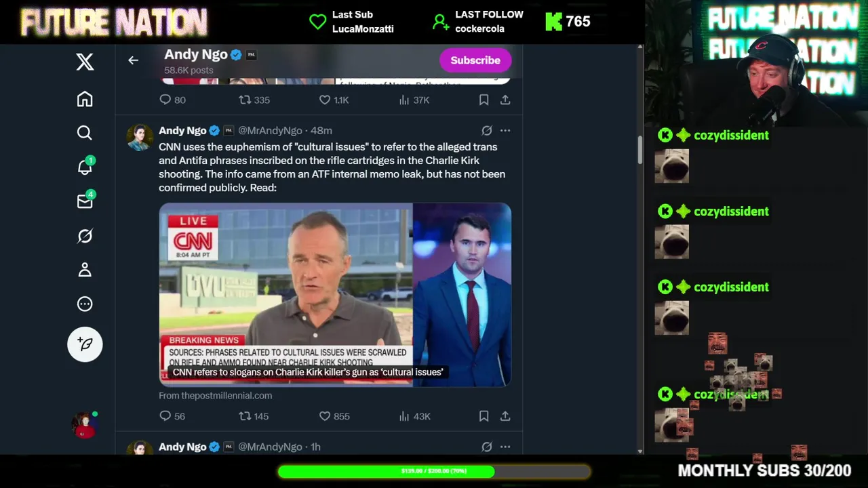Viewport: 868px width, 488px height.
Task: Scrollbar up arrow at top
Action: (x=640, y=48)
